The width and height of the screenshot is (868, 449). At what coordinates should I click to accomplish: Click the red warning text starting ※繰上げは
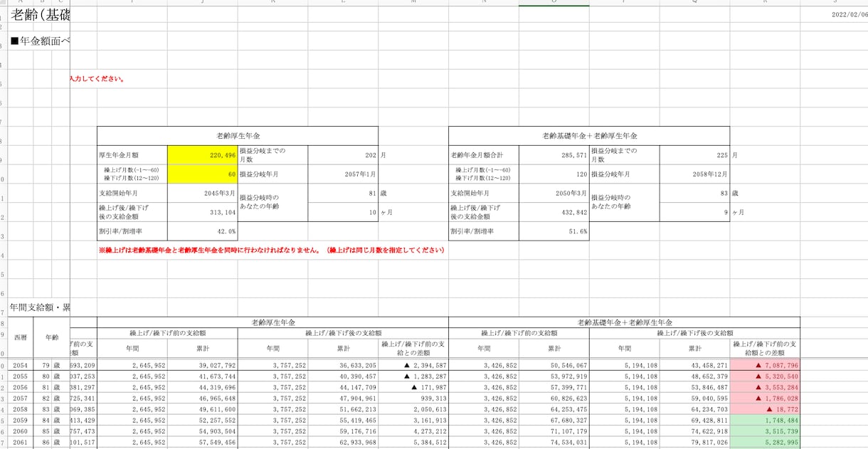click(272, 250)
